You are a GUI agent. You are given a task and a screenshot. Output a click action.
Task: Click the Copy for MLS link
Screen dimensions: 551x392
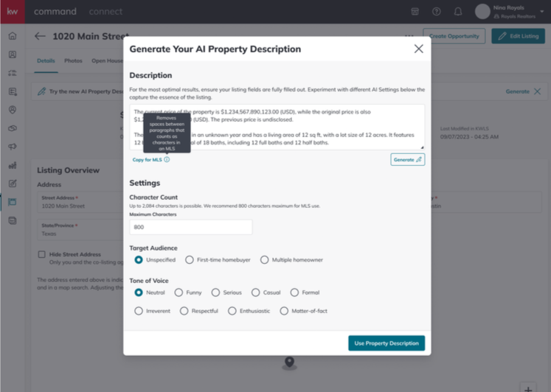pyautogui.click(x=148, y=160)
